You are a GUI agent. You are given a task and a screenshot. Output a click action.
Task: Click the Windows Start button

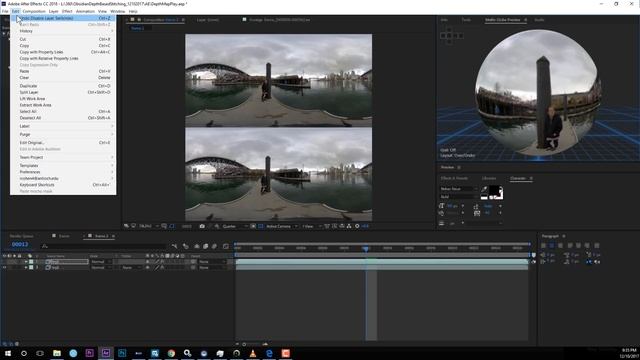tap(7, 353)
